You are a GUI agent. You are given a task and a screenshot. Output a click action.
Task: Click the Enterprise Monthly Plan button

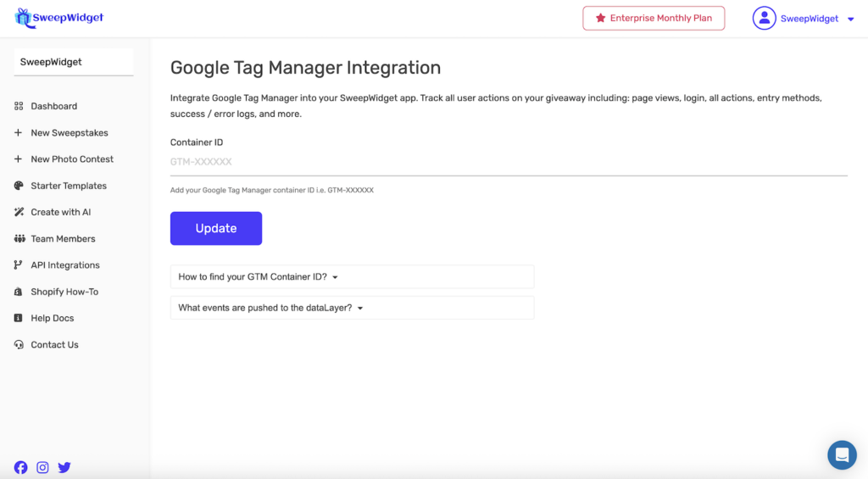tap(654, 18)
